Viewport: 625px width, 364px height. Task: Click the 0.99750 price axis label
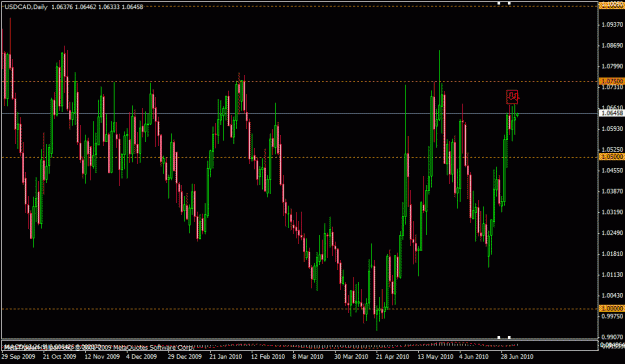click(612, 316)
